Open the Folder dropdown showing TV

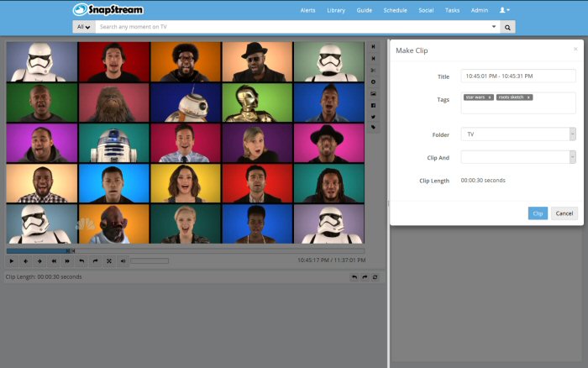click(x=518, y=134)
